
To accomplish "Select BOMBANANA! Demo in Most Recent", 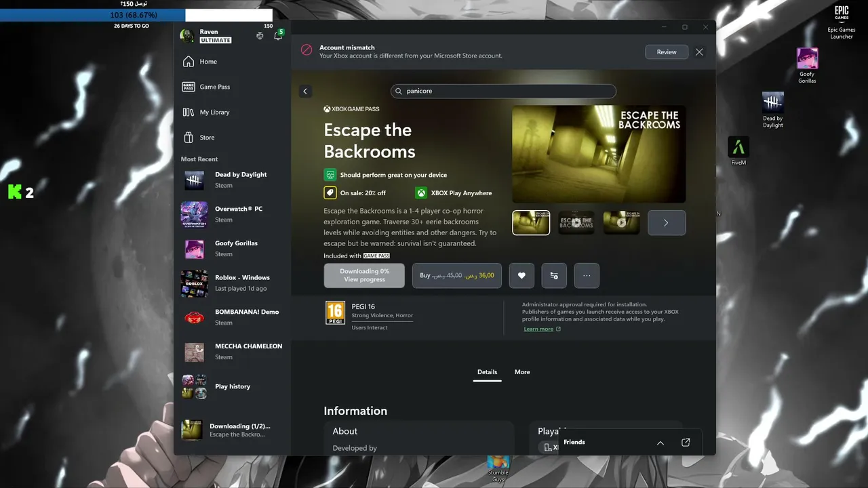I will (x=232, y=317).
